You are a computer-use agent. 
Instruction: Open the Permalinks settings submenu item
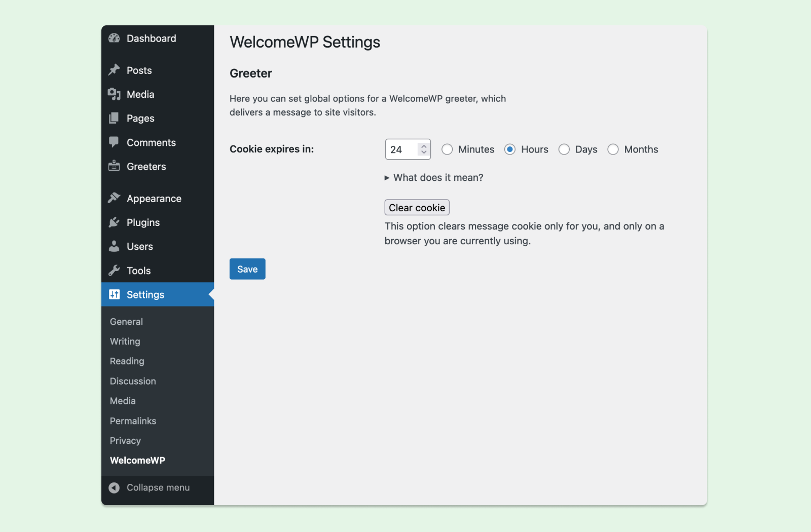click(x=133, y=421)
